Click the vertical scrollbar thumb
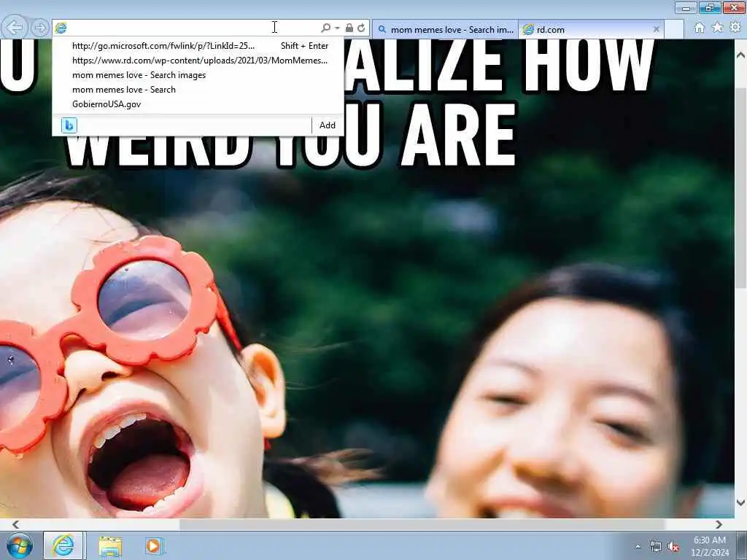 740,188
